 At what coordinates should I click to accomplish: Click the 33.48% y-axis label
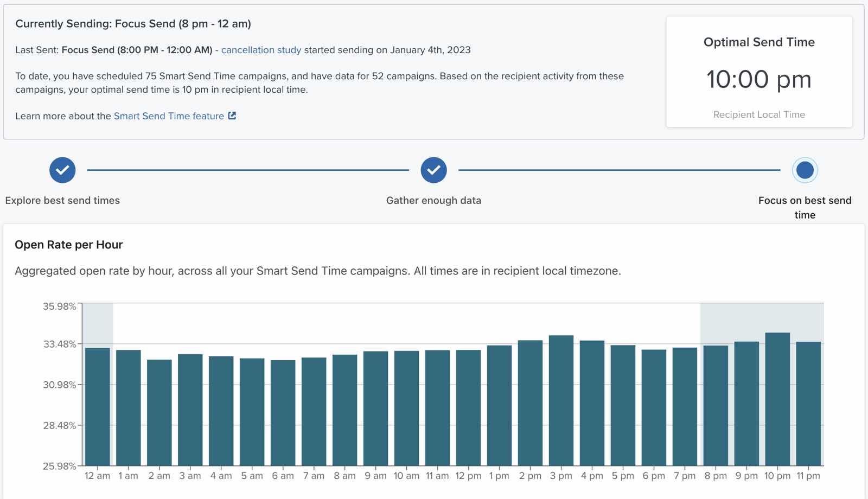point(60,344)
